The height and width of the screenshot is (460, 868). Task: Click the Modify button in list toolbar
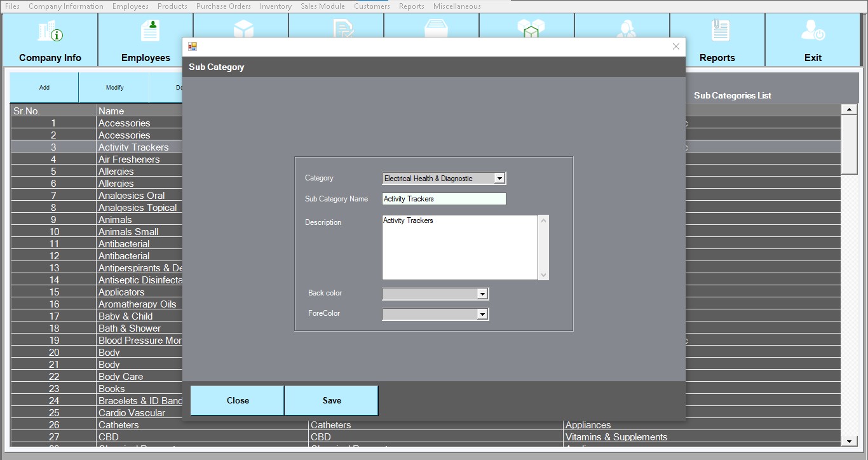point(114,88)
